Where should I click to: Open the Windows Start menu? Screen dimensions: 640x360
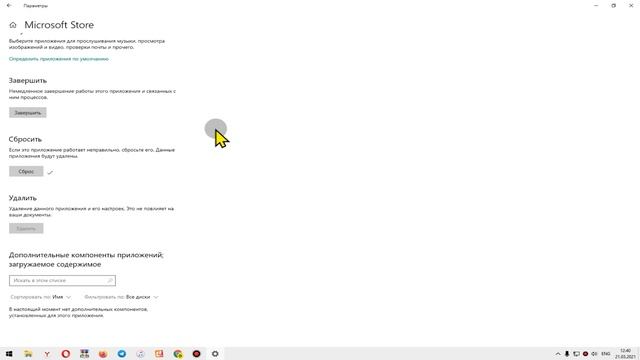pos(9,353)
